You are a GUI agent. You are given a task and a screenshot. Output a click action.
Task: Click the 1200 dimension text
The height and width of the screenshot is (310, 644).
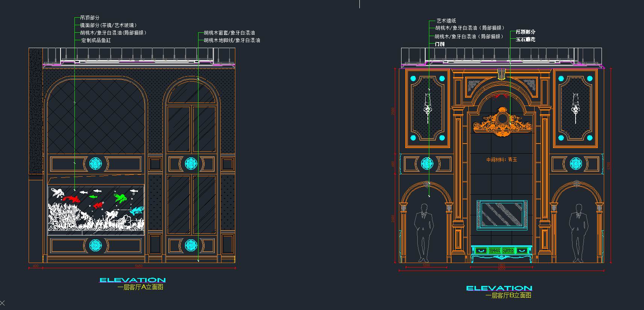click(426, 265)
